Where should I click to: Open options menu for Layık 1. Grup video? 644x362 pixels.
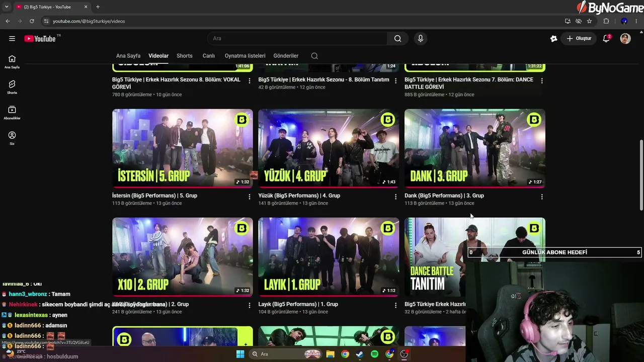395,305
